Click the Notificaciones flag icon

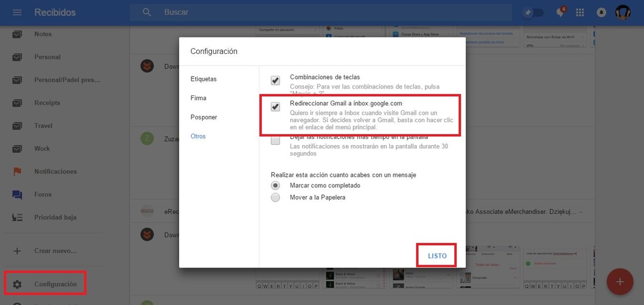[x=17, y=172]
